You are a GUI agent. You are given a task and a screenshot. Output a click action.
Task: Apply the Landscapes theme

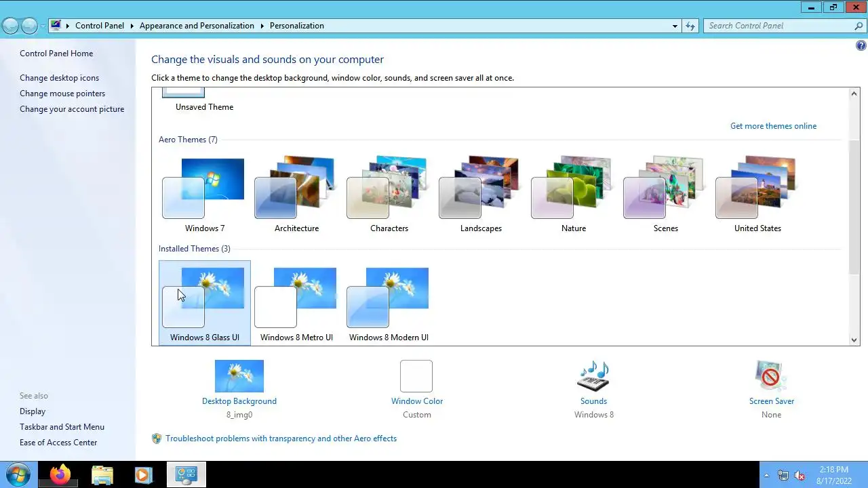click(481, 194)
